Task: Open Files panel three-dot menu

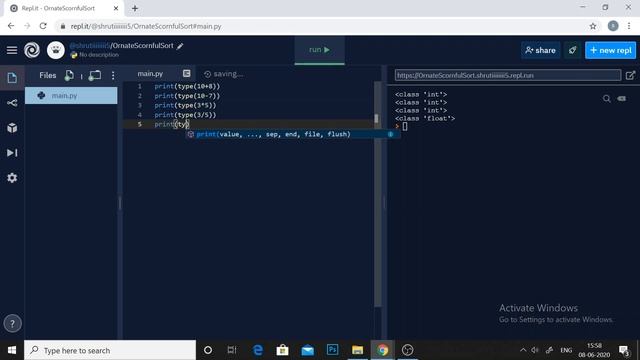Action: pos(113,76)
